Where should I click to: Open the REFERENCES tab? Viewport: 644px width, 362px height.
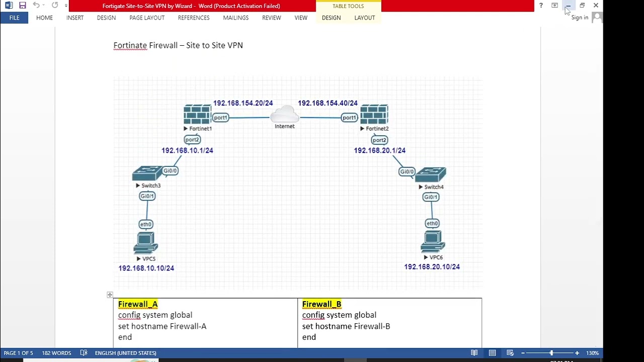(x=194, y=18)
